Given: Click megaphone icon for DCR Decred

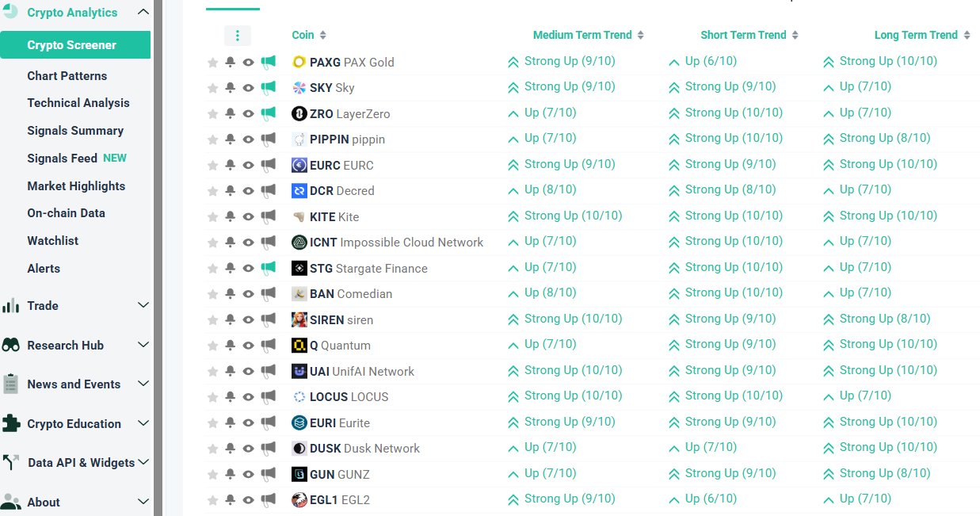Looking at the screenshot, I should coord(269,191).
